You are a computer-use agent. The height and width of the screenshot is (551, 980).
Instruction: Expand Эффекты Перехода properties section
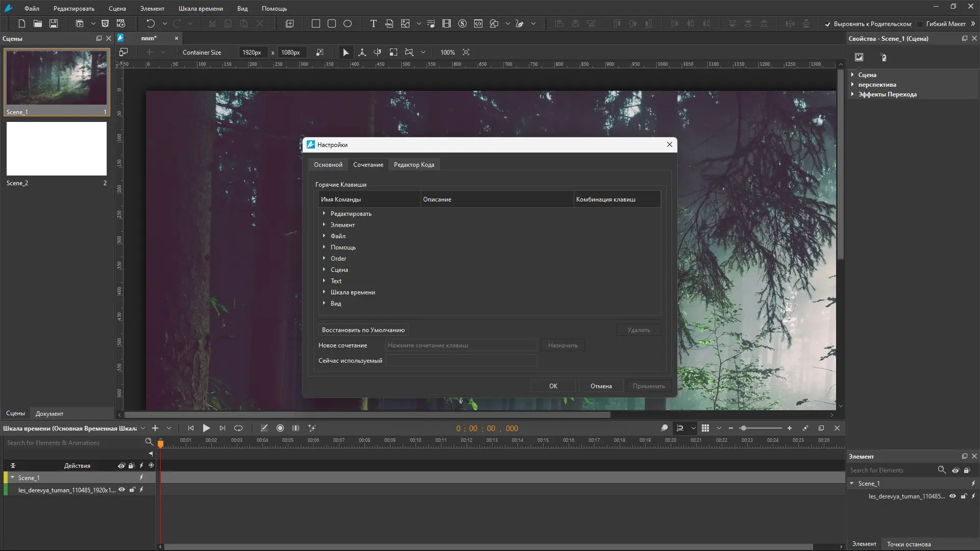852,94
